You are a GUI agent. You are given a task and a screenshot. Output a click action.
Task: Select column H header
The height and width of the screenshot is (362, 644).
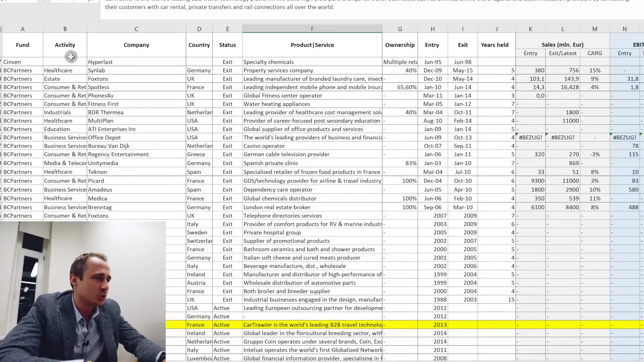point(433,29)
